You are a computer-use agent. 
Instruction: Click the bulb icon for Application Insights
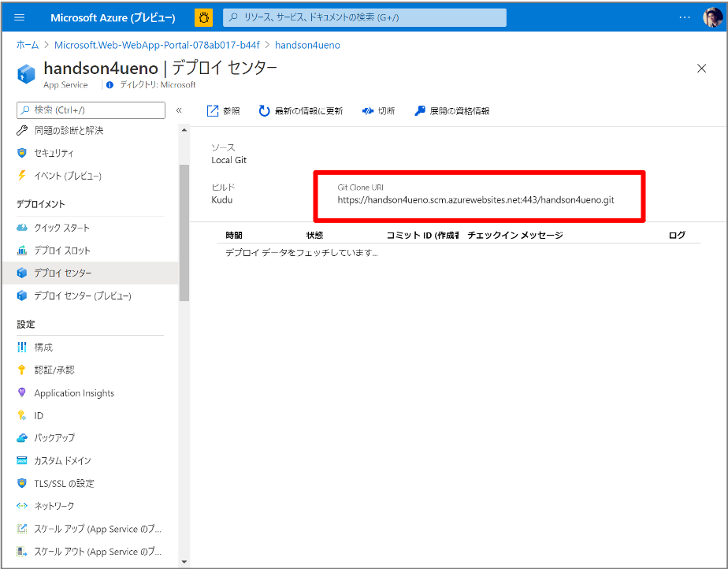(22, 392)
